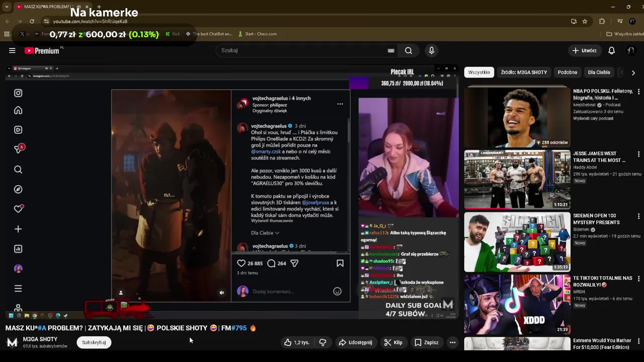Open emoji picker in comment box
Viewport: 644px width, 362px height.
tap(337, 291)
